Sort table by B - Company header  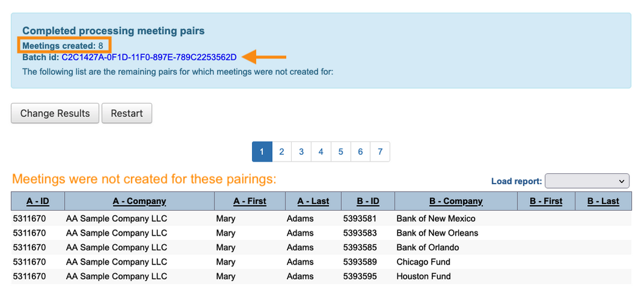pyautogui.click(x=456, y=201)
